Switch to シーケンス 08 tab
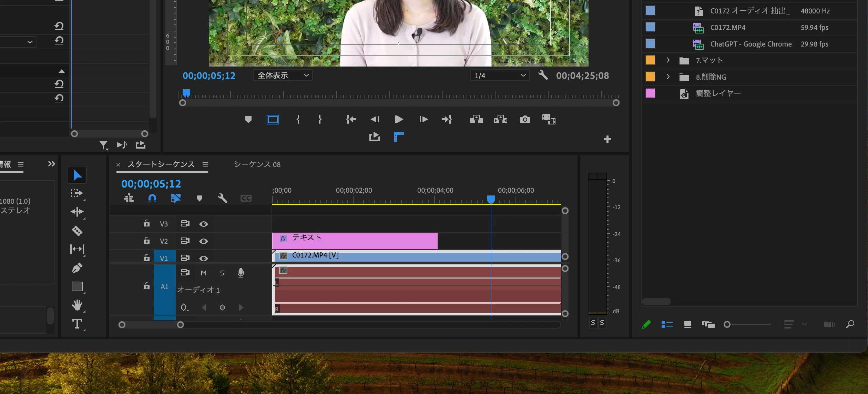868x394 pixels. click(x=257, y=164)
